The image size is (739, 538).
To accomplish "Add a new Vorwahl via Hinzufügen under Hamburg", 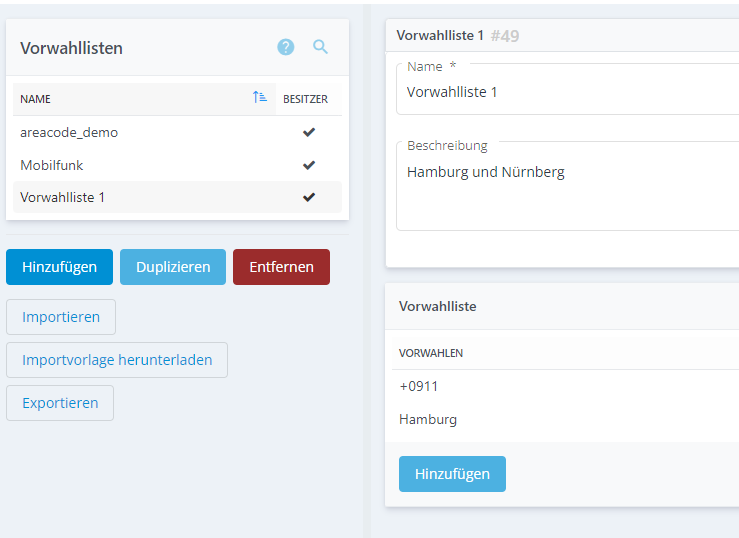I will (452, 474).
